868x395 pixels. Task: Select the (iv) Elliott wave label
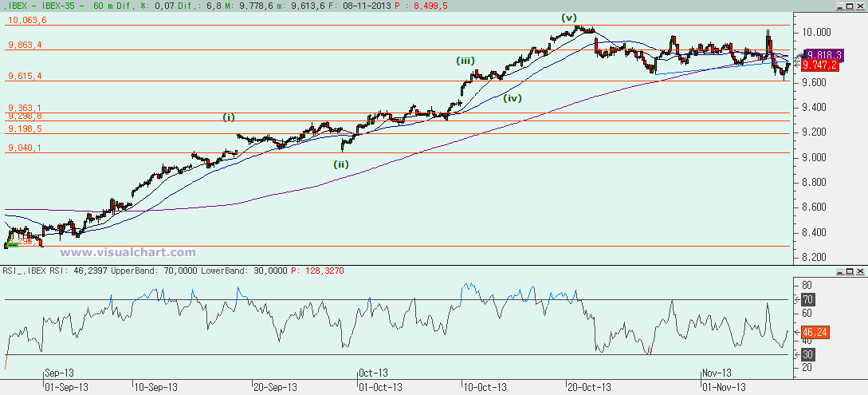tap(513, 99)
